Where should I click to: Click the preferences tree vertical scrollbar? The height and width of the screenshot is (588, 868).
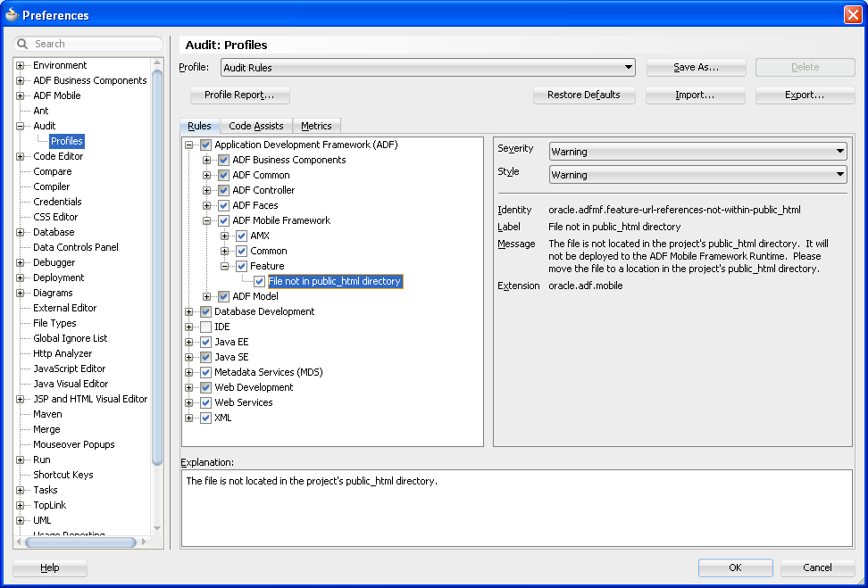157,269
